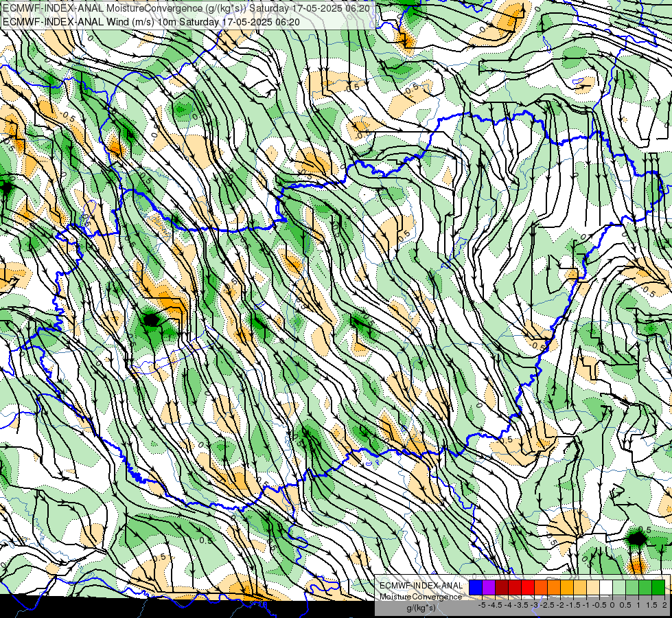
Task: Click 'ECMWF-INDEX-ANAL' label in the legend box
Action: 421,586
